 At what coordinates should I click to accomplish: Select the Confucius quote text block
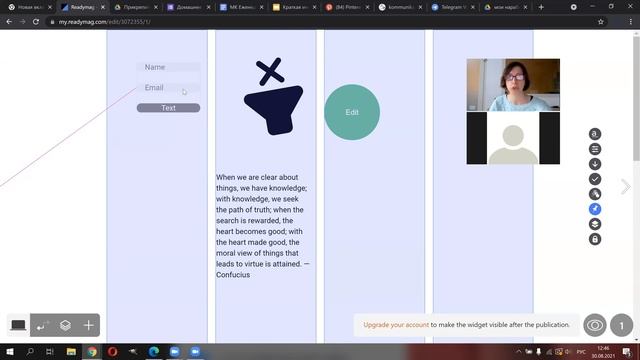click(x=263, y=226)
